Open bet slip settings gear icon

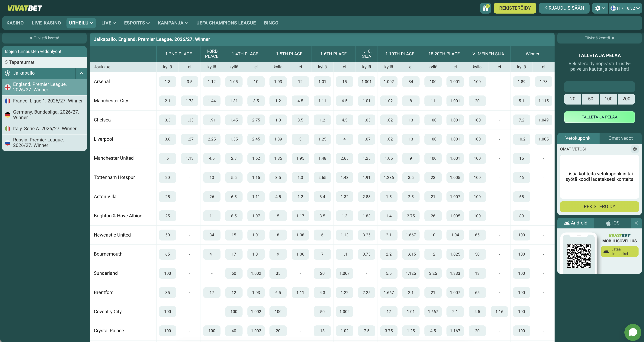[x=635, y=149]
